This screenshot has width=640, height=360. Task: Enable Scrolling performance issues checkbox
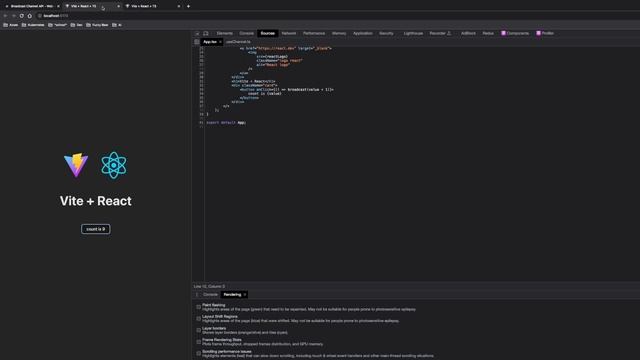point(199,353)
